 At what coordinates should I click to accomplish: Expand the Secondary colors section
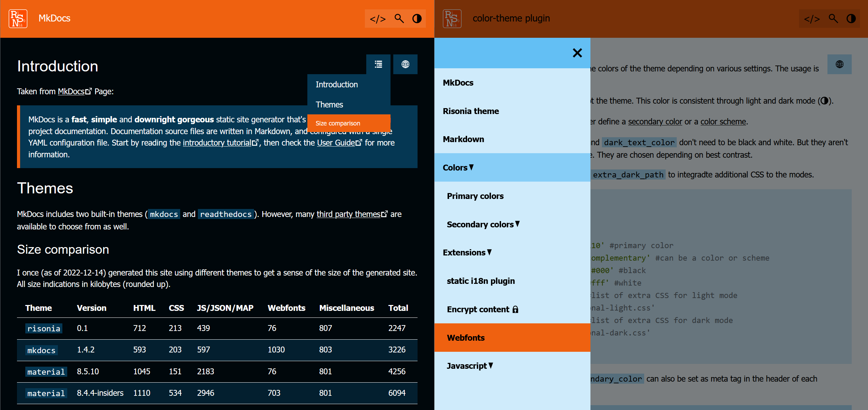483,224
